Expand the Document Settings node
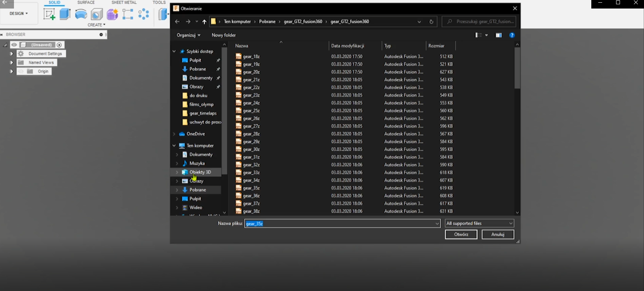This screenshot has width=644, height=291. tap(12, 53)
